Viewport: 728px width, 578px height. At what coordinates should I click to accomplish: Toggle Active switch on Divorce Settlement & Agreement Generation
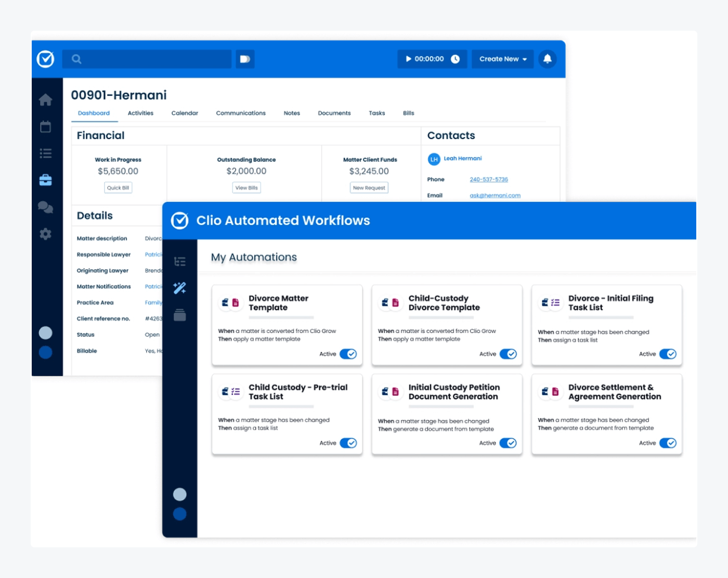[x=668, y=443]
